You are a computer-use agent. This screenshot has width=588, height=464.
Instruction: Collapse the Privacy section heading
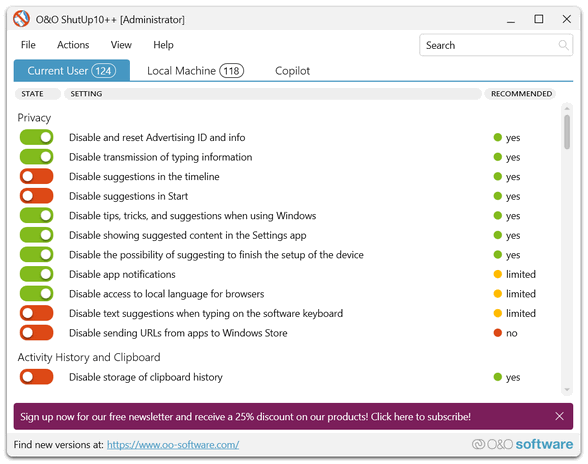(x=34, y=118)
